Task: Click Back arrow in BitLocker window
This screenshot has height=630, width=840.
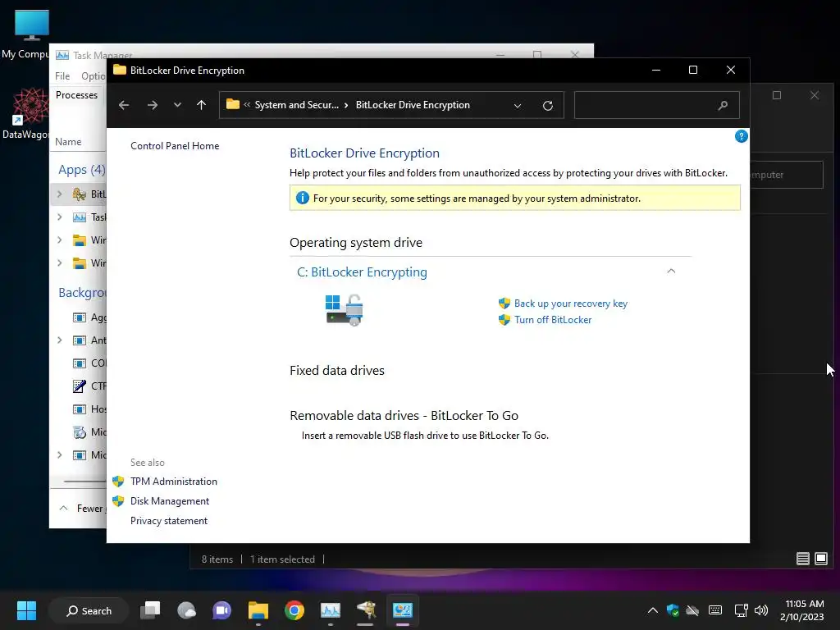Action: (124, 105)
